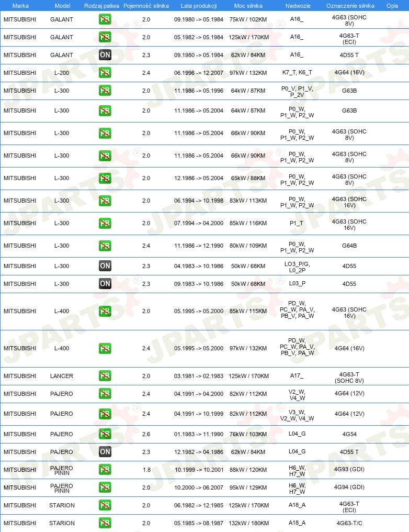This screenshot has width=409, height=532.
Task: Click the Pojemność silnika column header
Action: pyautogui.click(x=146, y=6)
